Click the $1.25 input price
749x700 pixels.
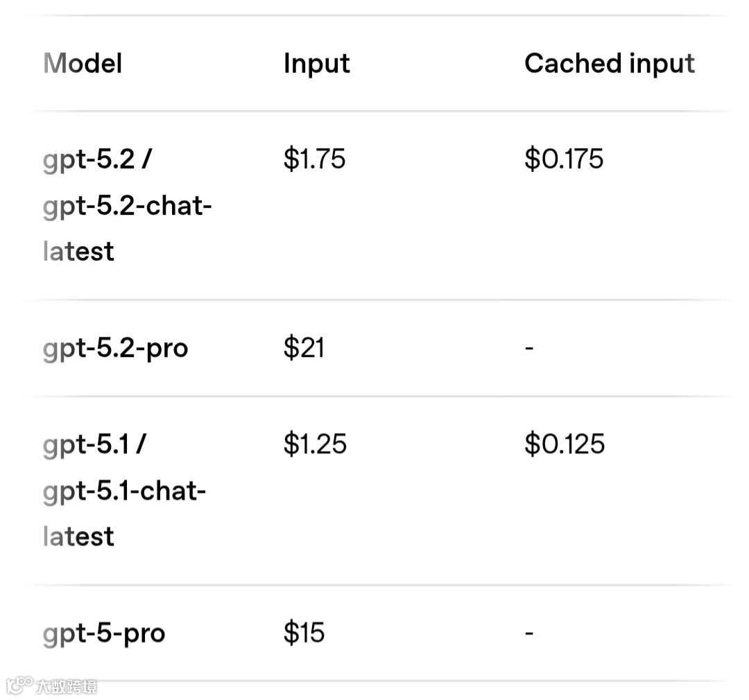pos(315,444)
